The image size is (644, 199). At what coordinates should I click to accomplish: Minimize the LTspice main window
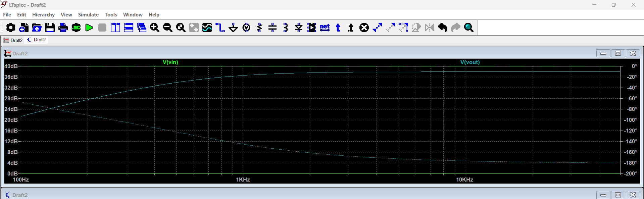594,5
